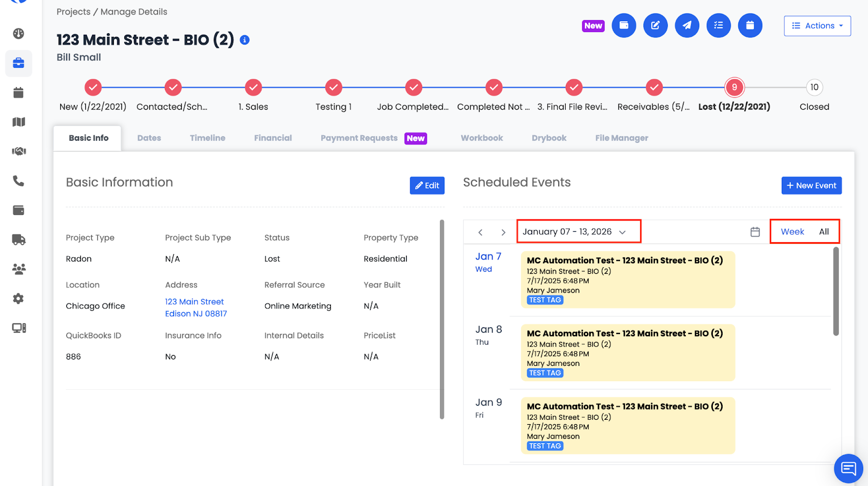Click the New Event button
This screenshot has width=868, height=486.
(x=811, y=186)
